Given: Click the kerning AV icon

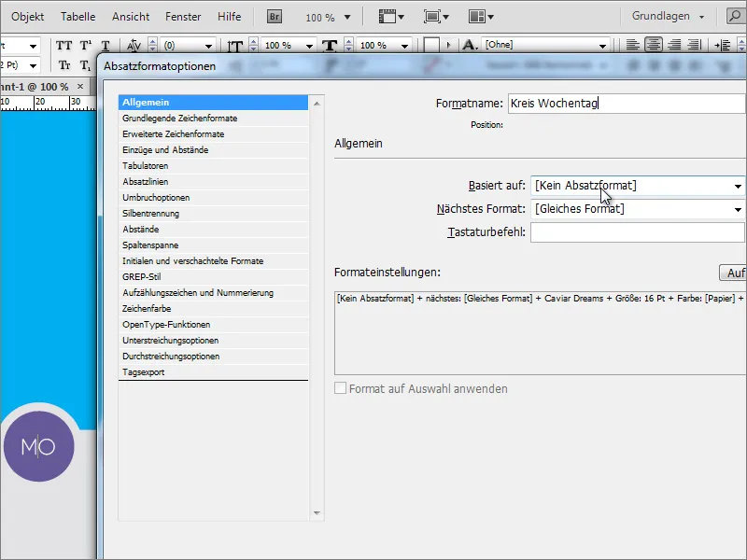Looking at the screenshot, I should tap(134, 46).
